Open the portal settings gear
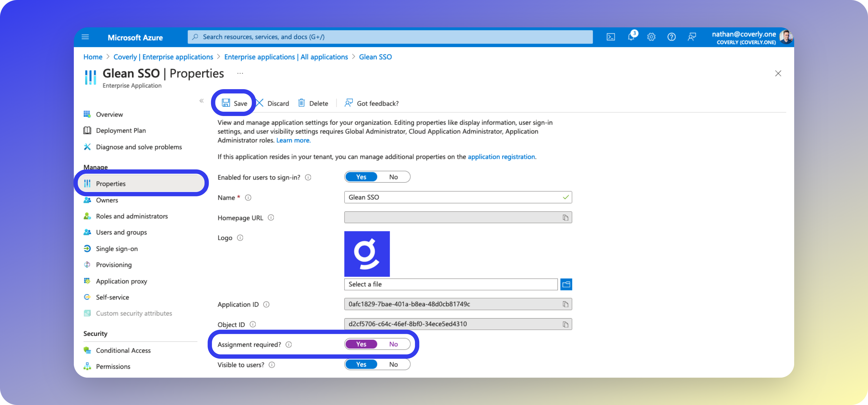 tap(651, 37)
